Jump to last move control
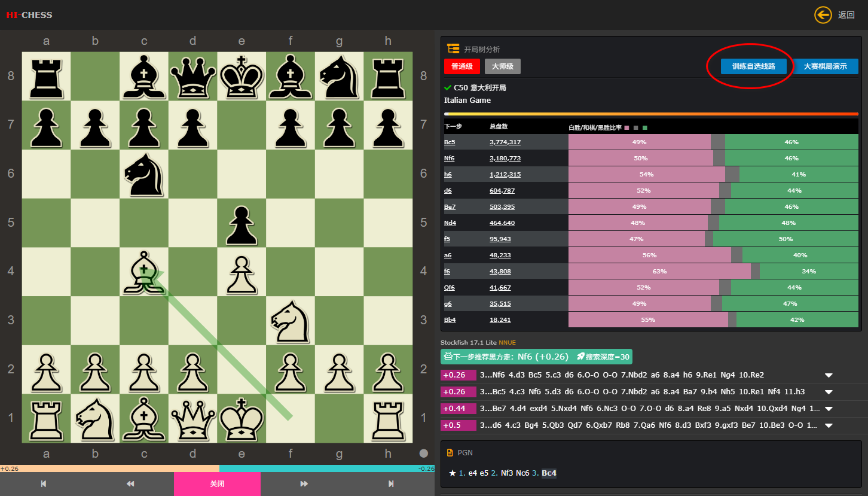 click(x=391, y=483)
